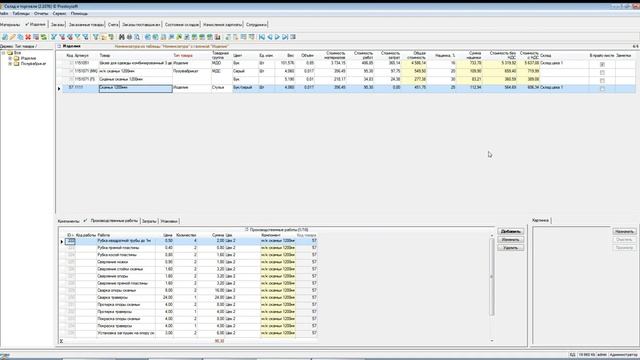This screenshot has width=640, height=360.
Task: Click the printer icon in toolbar
Action: [129, 37]
